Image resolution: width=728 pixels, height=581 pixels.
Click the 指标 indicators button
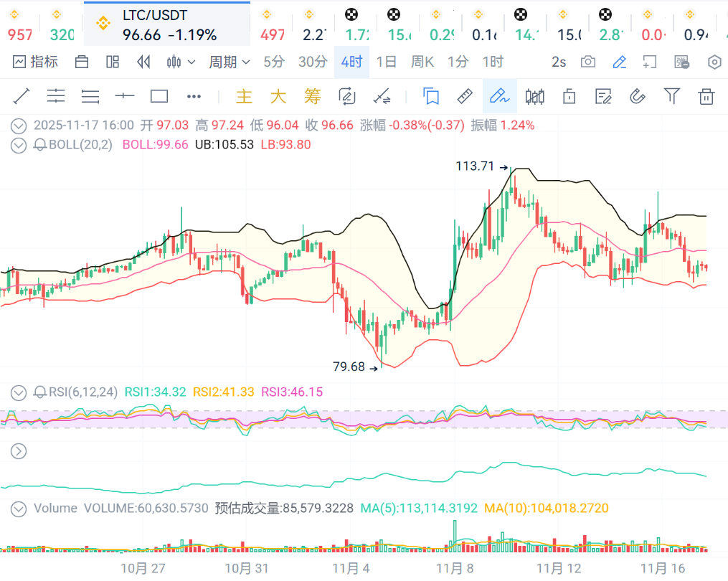click(36, 62)
